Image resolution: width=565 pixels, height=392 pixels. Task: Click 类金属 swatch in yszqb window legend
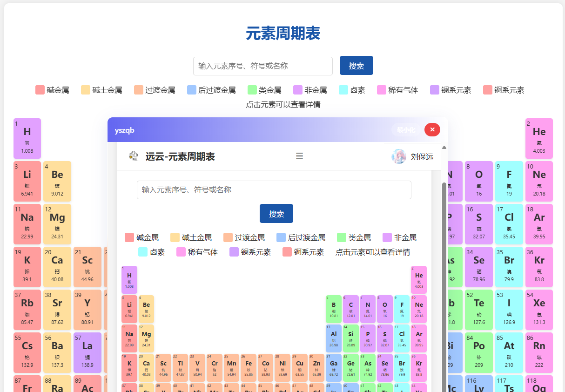[x=342, y=238]
